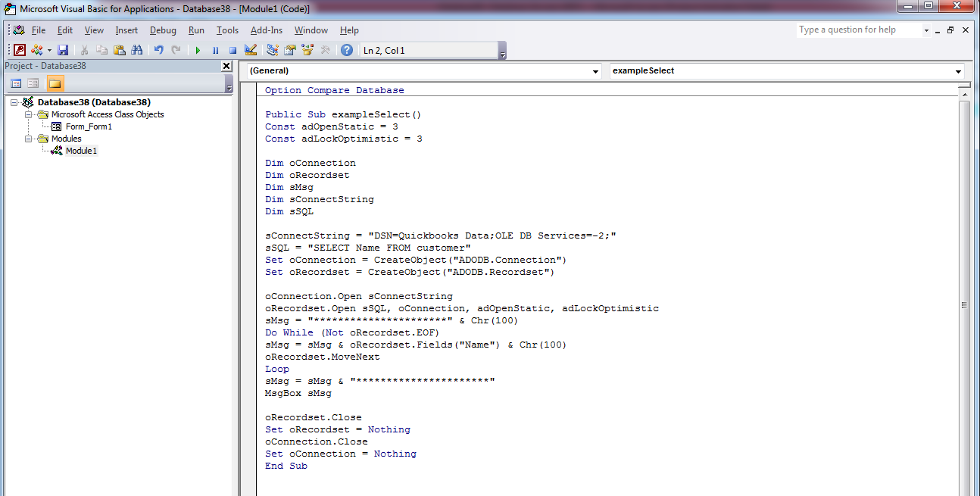Open the View menu

click(94, 30)
